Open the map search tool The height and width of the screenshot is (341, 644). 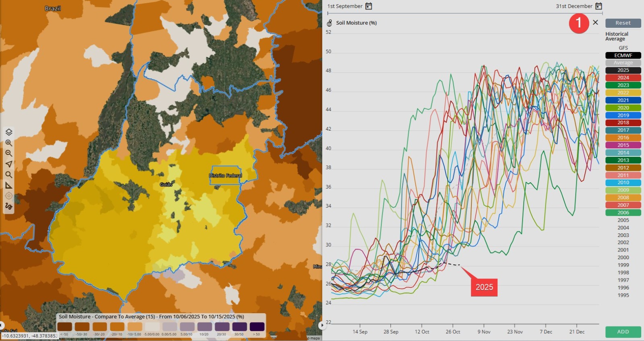click(x=9, y=175)
